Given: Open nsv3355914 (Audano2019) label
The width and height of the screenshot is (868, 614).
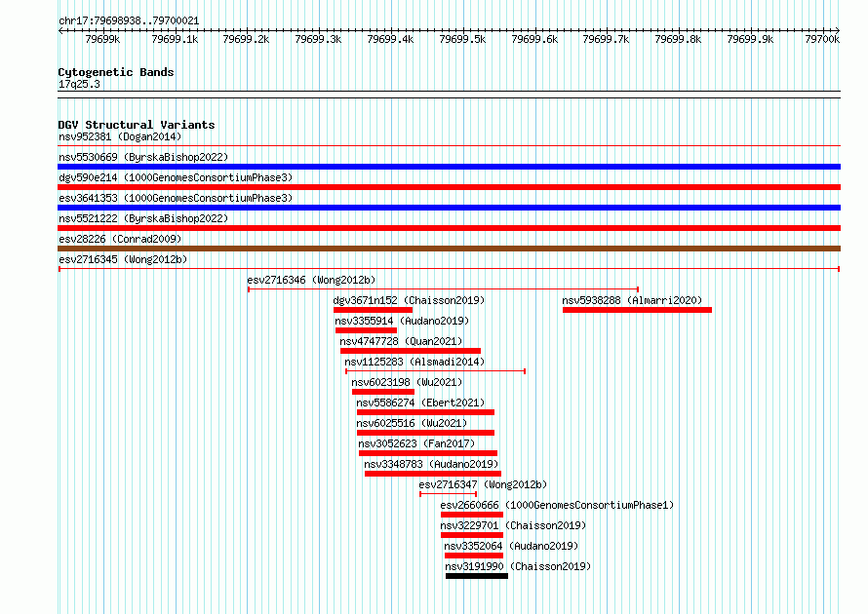Looking at the screenshot, I should pos(402,321).
